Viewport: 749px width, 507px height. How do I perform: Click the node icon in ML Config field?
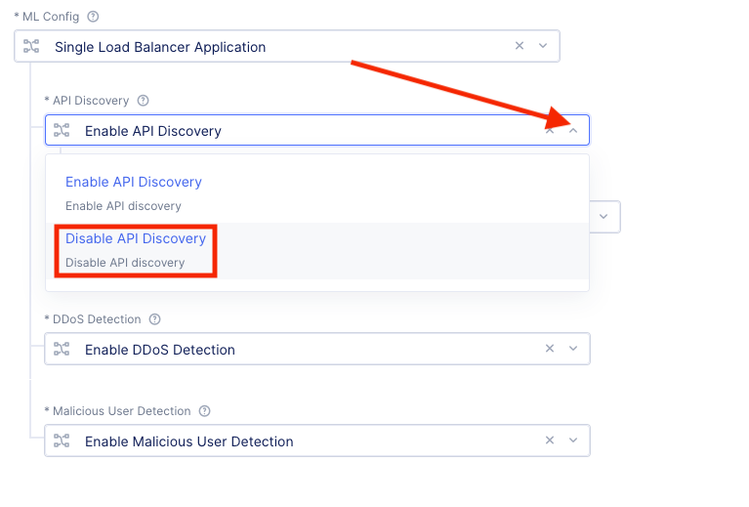click(x=31, y=46)
